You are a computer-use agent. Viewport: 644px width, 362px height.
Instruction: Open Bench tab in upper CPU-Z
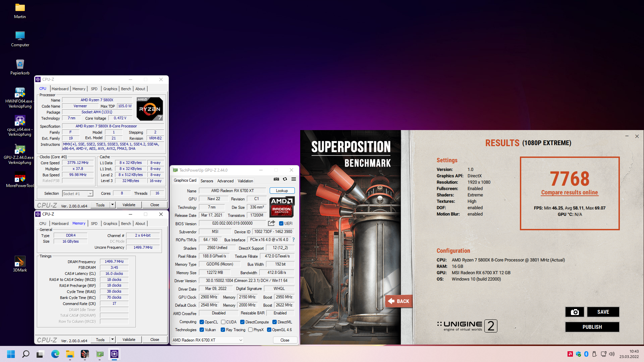click(126, 89)
